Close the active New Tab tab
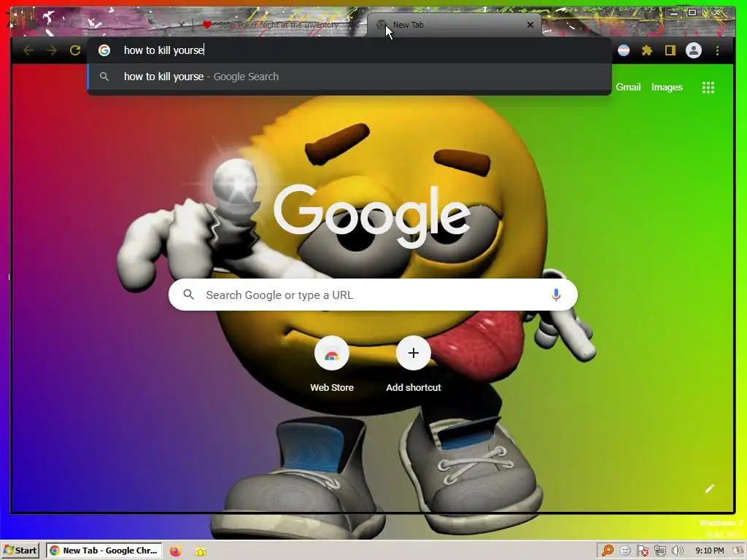This screenshot has height=560, width=747. [530, 25]
